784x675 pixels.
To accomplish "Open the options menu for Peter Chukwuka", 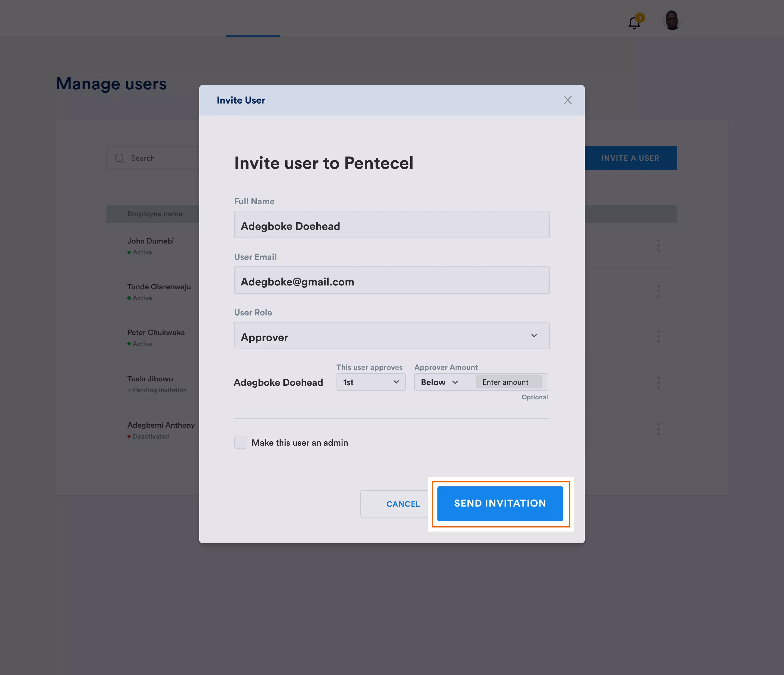I will 659,336.
